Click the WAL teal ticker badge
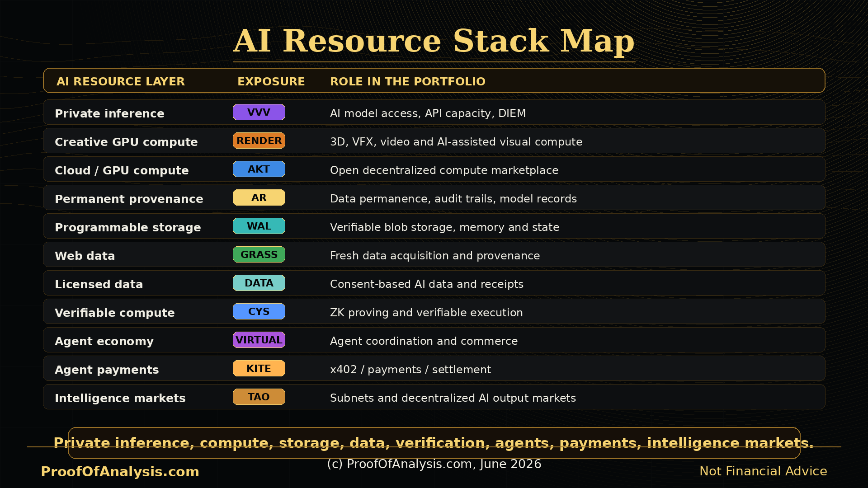The image size is (868, 488). pyautogui.click(x=259, y=226)
